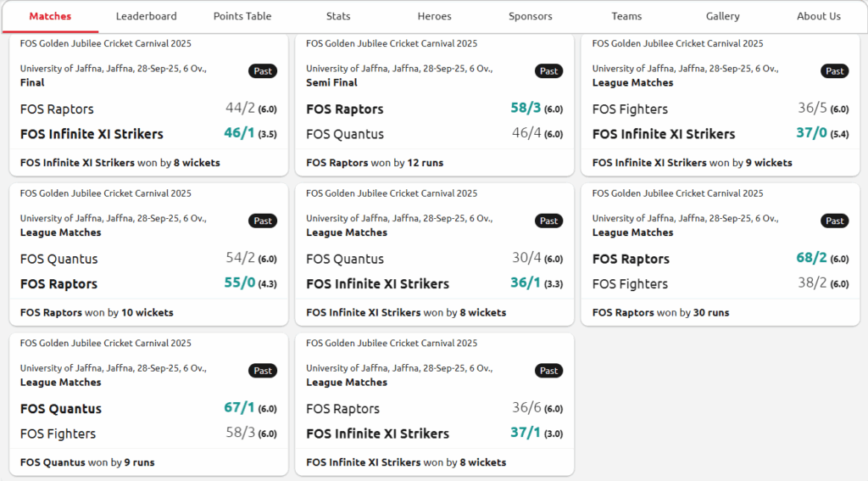Viewport: 868px width, 481px height.
Task: Open match FOS Raptors won by 30 runs
Action: coord(660,313)
